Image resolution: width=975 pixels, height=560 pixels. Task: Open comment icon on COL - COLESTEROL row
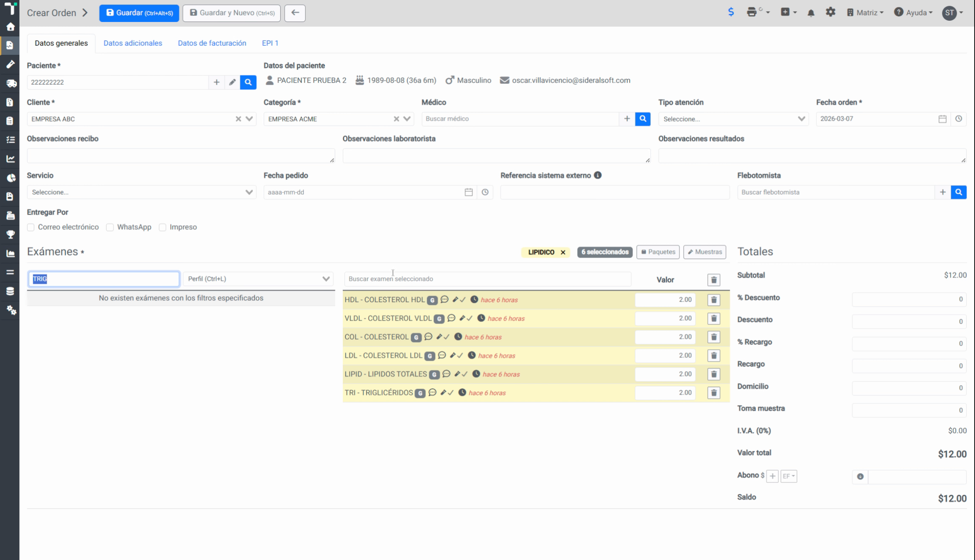(x=428, y=337)
